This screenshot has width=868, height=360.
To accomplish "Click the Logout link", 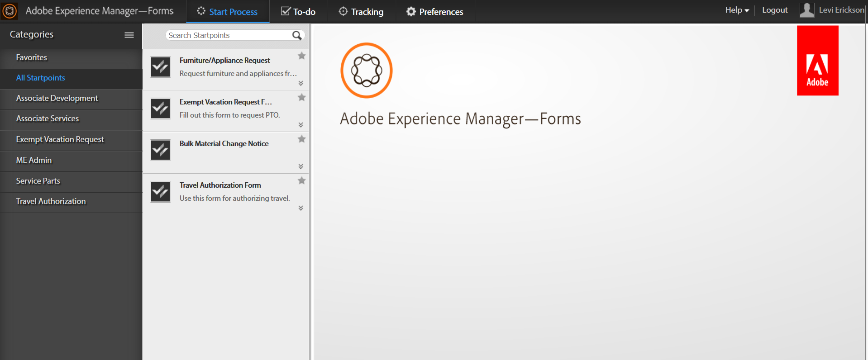I will pos(774,10).
